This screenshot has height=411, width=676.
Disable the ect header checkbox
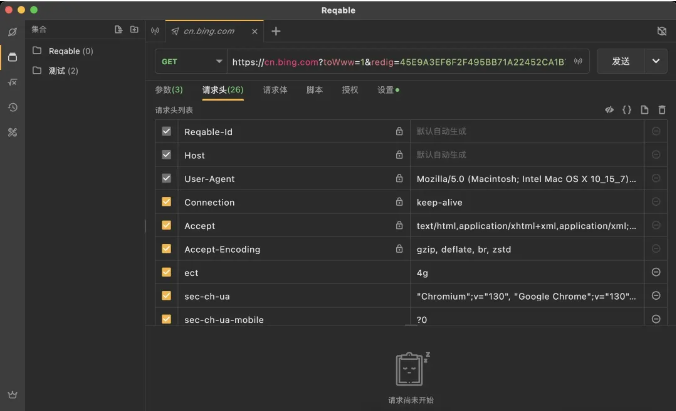click(x=166, y=272)
